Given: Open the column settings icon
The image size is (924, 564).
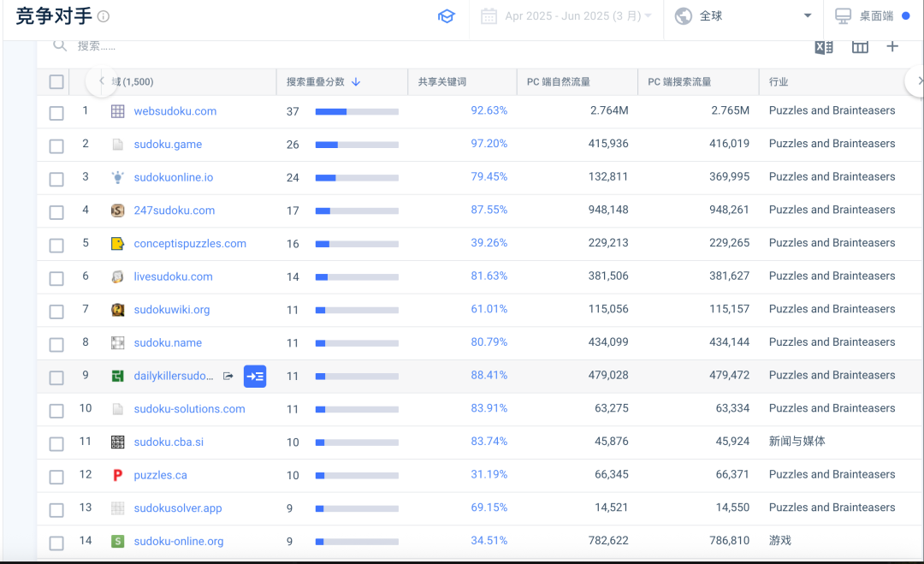Looking at the screenshot, I should pyautogui.click(x=860, y=47).
